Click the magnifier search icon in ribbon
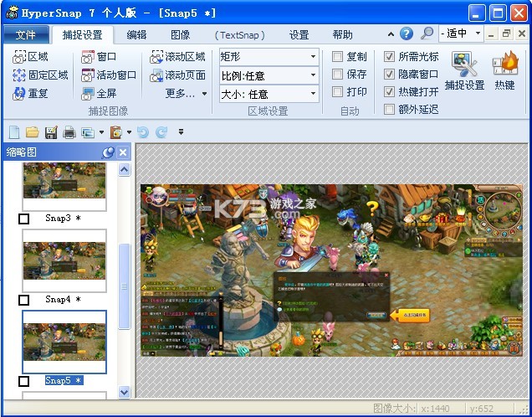The image size is (532, 417). click(x=427, y=33)
